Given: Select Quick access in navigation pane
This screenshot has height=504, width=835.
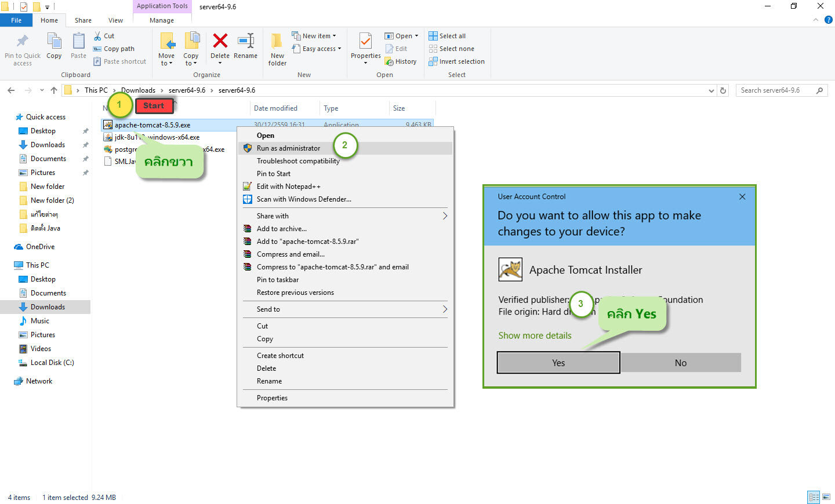Looking at the screenshot, I should (46, 117).
